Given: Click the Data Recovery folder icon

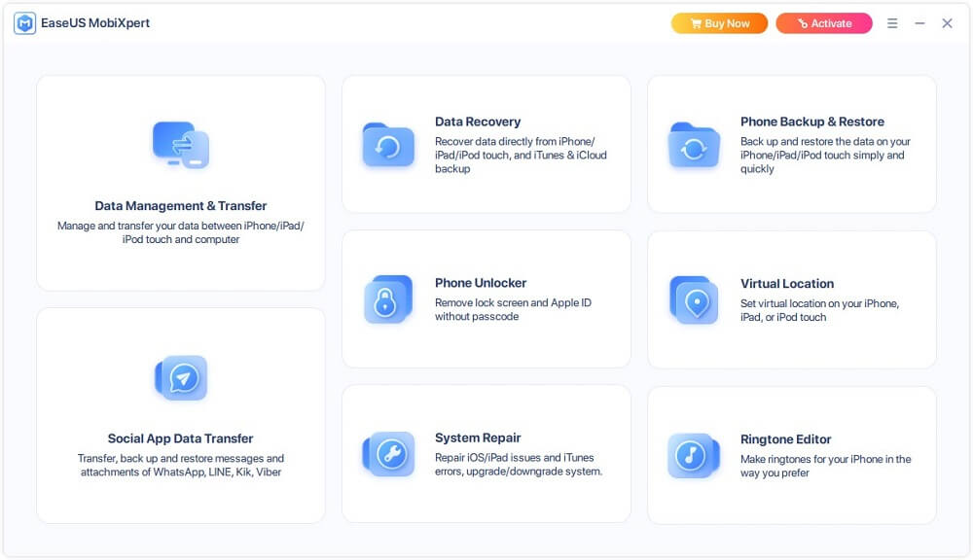Looking at the screenshot, I should 388,146.
